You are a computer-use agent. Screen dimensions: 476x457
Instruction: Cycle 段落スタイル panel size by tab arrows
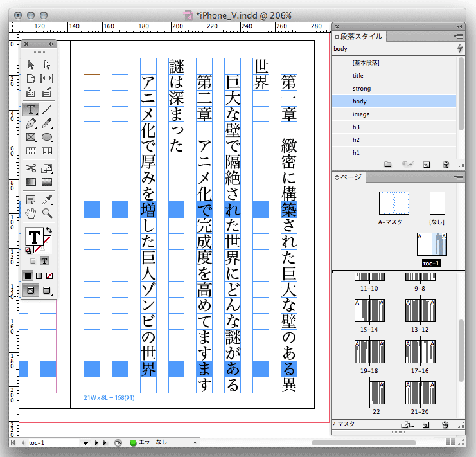click(337, 37)
